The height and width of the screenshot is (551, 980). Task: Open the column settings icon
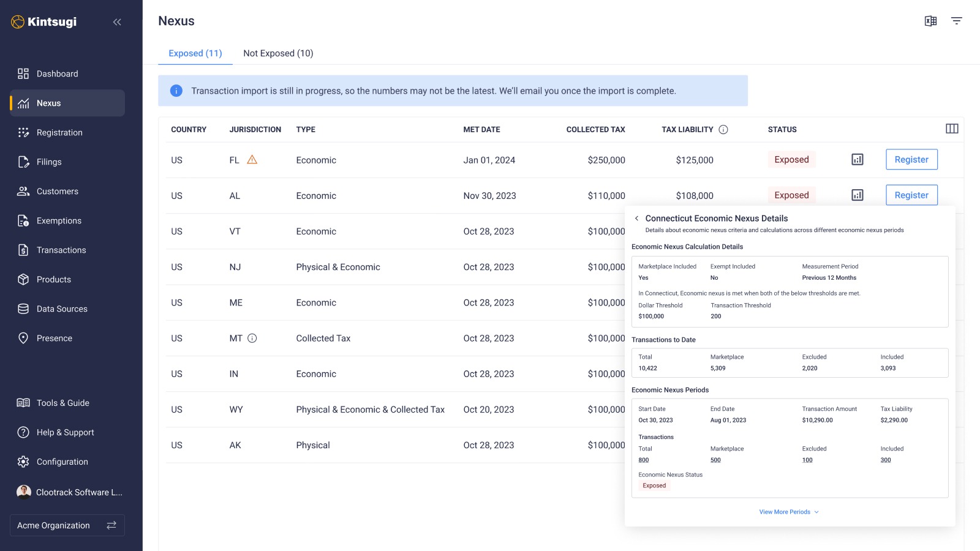952,129
